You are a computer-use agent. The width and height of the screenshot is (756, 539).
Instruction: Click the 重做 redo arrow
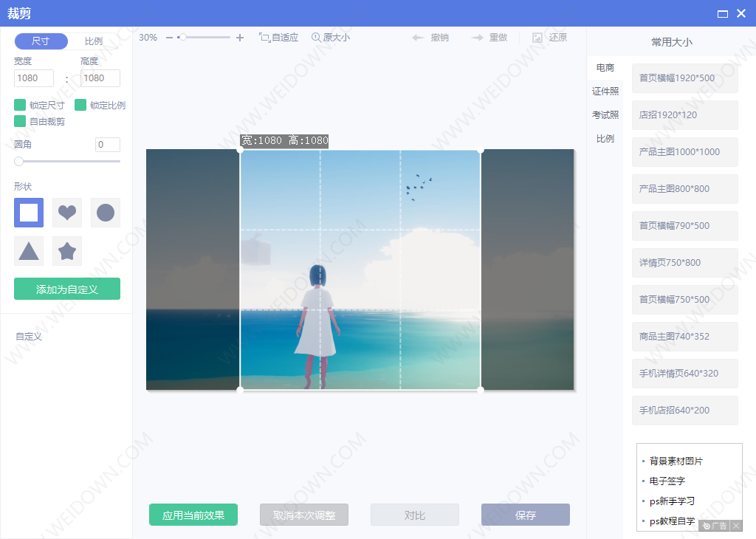478,38
